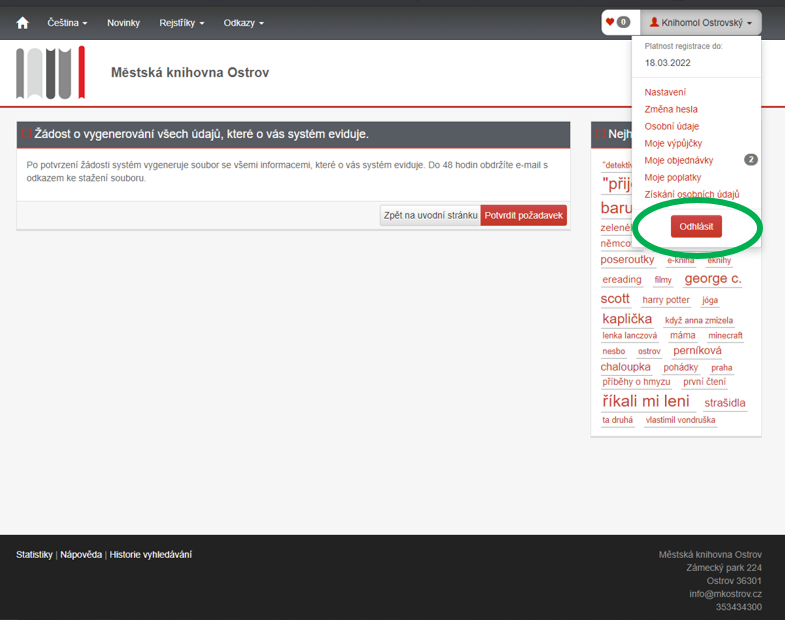The image size is (785, 620).
Task: Open the Rejstříky dropdown menu
Action: pos(181,22)
